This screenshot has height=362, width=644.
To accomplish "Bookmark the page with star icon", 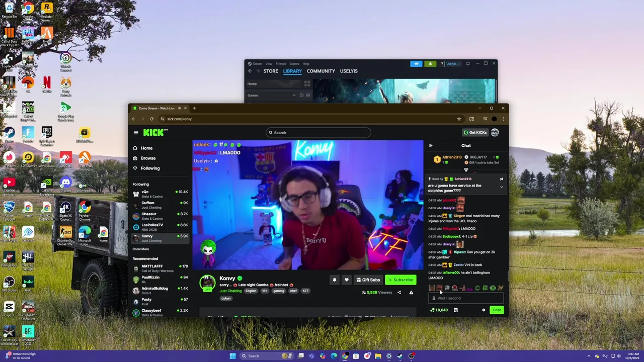I will pyautogui.click(x=459, y=119).
